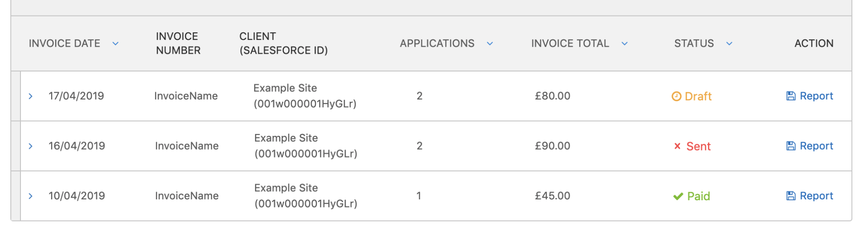Screen dimensions: 868x226
Task: Expand the 17/04/2019 invoice row
Action: pos(31,96)
